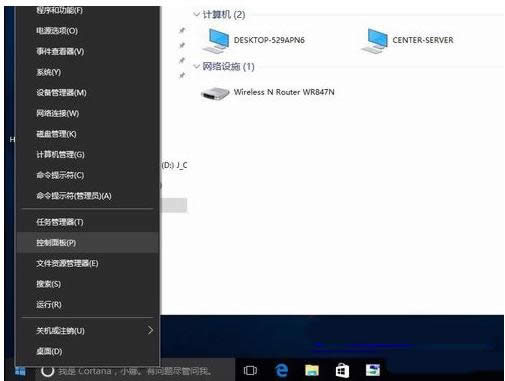This screenshot has width=505, height=381.
Task: Select the DESKTOP-529APN6 computer icon
Action: pyautogui.click(x=216, y=41)
